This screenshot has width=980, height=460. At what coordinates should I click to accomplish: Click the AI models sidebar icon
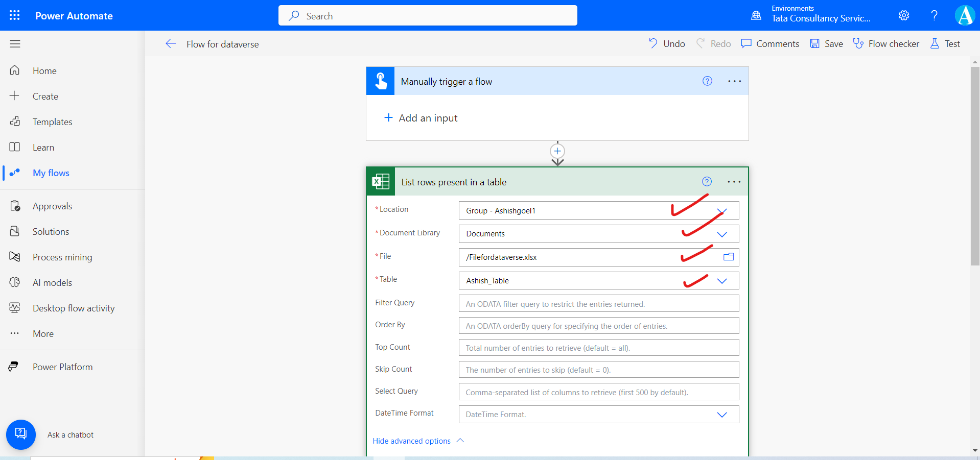click(x=15, y=282)
